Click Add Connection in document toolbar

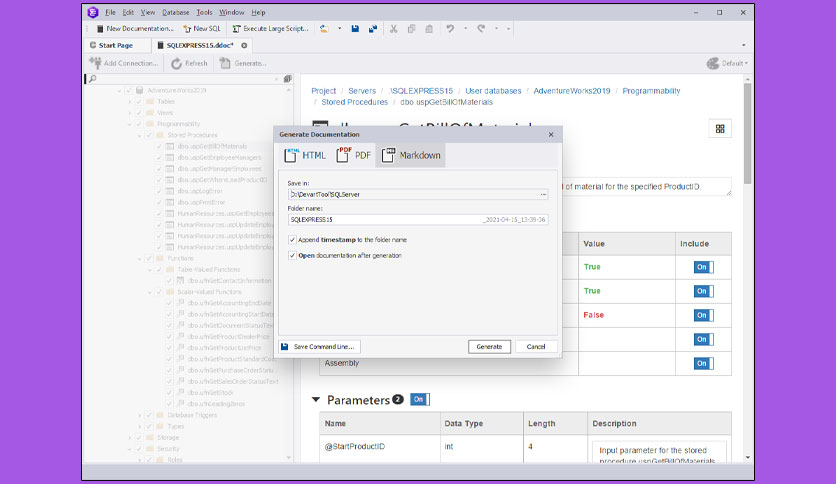coord(124,63)
